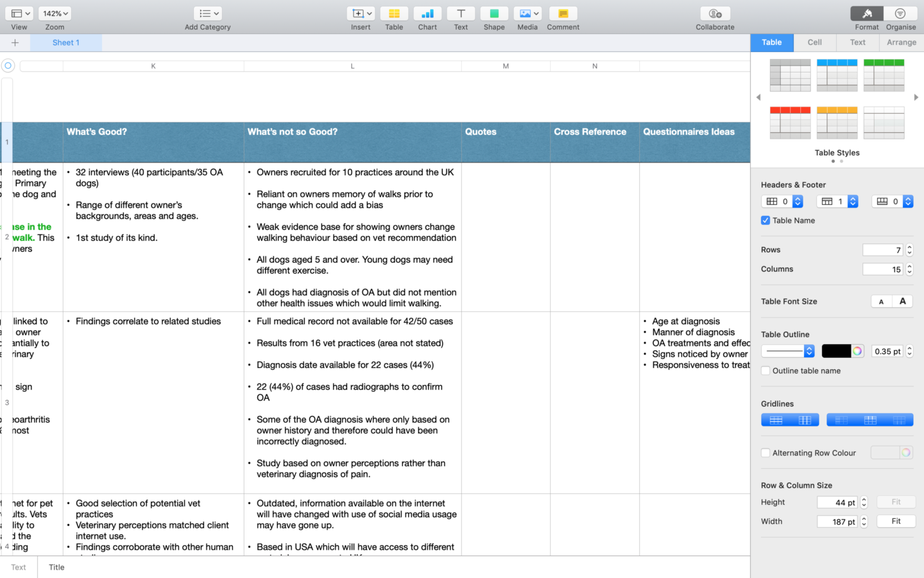Choose the grey table style thumbnail
924x578 pixels.
point(790,75)
